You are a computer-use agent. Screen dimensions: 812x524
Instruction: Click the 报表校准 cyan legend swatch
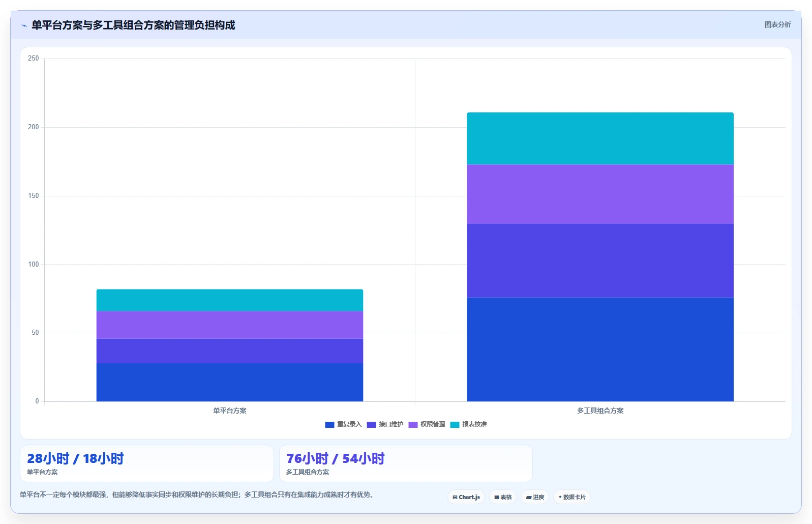pyautogui.click(x=455, y=424)
